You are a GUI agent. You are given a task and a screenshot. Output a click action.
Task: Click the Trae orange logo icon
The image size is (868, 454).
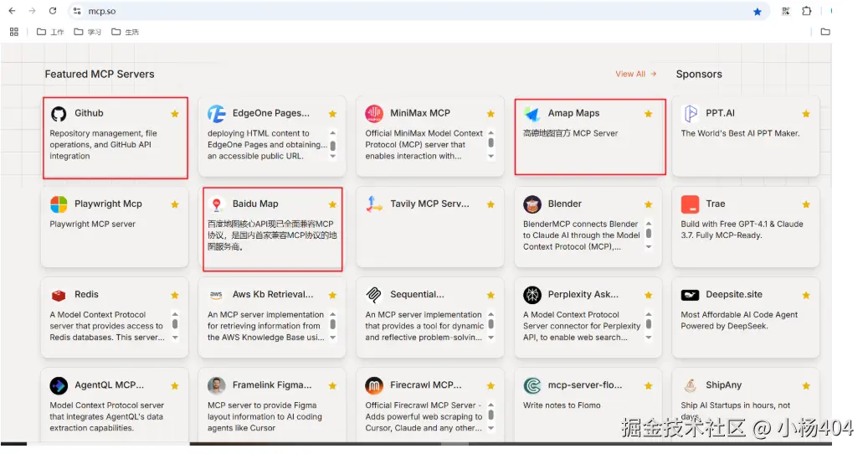tap(691, 204)
